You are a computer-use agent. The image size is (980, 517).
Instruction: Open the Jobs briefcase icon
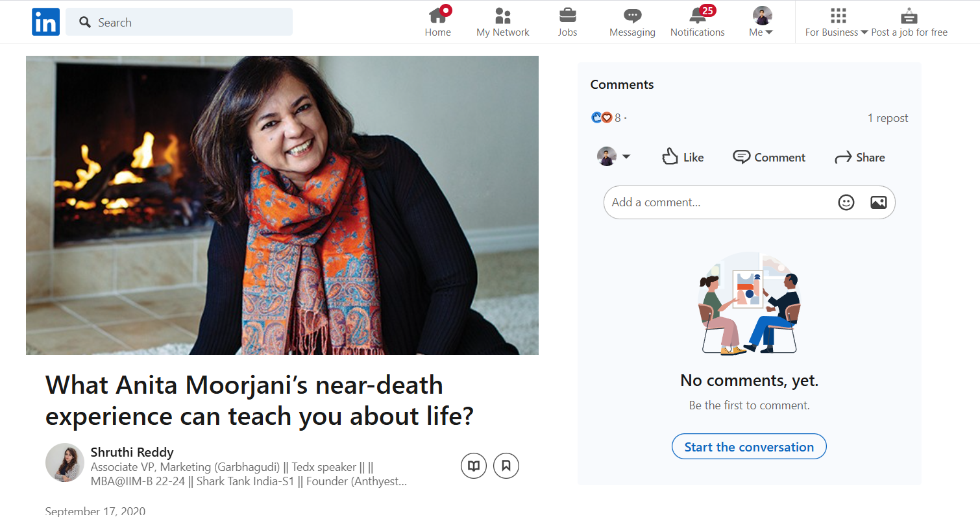[567, 16]
